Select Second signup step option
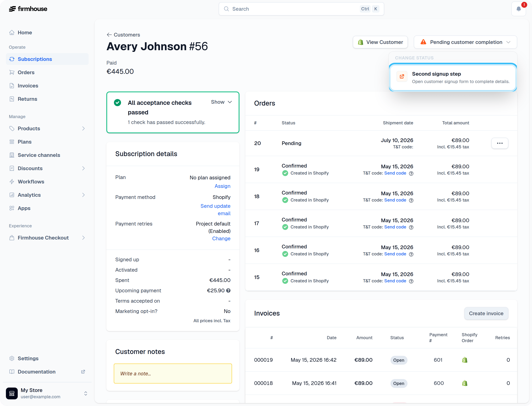532x406 pixels. 453,77
